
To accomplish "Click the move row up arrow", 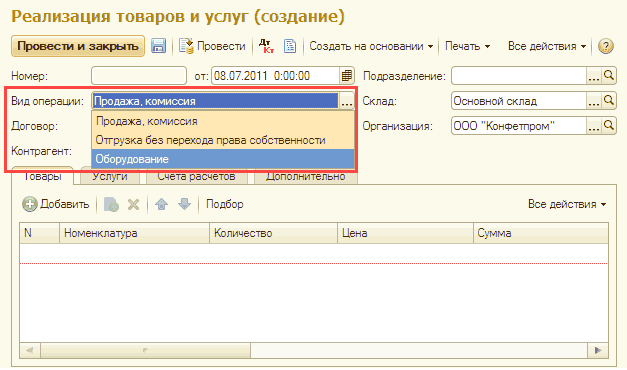I will coord(162,204).
